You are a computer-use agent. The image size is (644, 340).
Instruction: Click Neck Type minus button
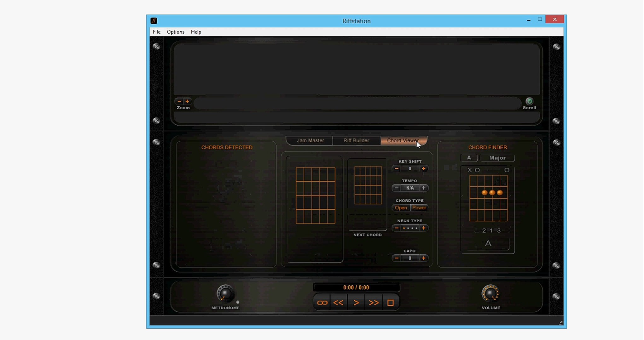397,228
